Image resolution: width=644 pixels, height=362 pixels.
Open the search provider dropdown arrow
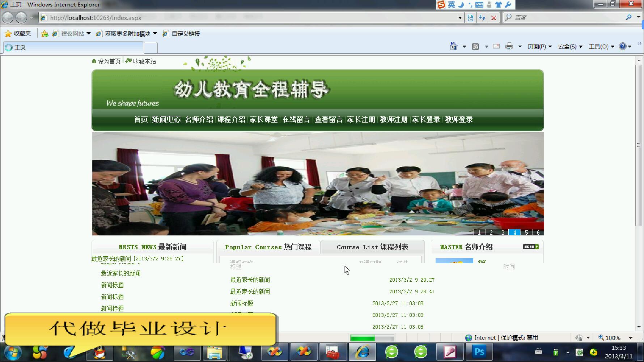pos(638,17)
